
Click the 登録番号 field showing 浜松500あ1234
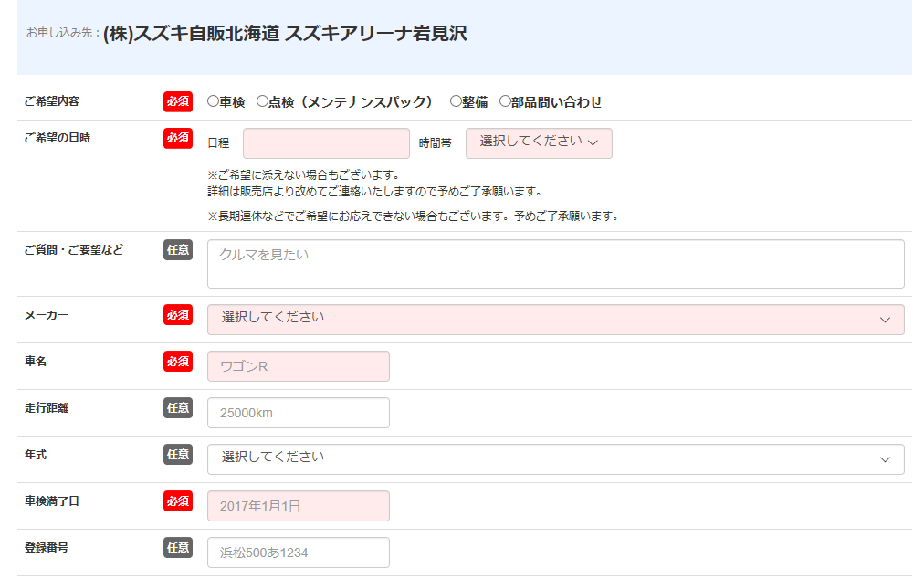point(299,553)
